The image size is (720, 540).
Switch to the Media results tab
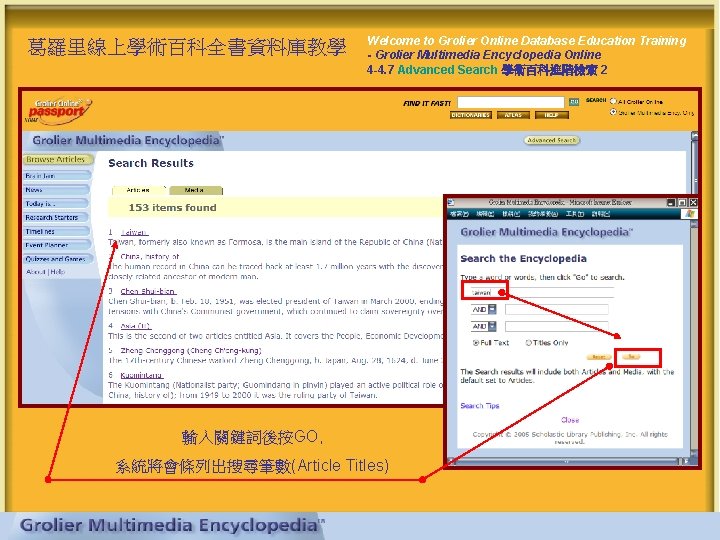[x=195, y=190]
